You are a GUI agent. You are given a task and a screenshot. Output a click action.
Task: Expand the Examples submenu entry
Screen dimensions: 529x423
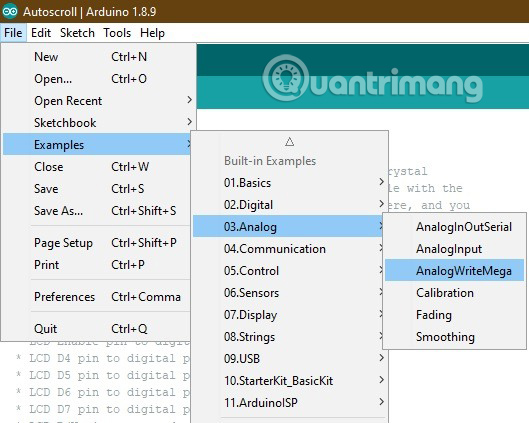tap(97, 144)
